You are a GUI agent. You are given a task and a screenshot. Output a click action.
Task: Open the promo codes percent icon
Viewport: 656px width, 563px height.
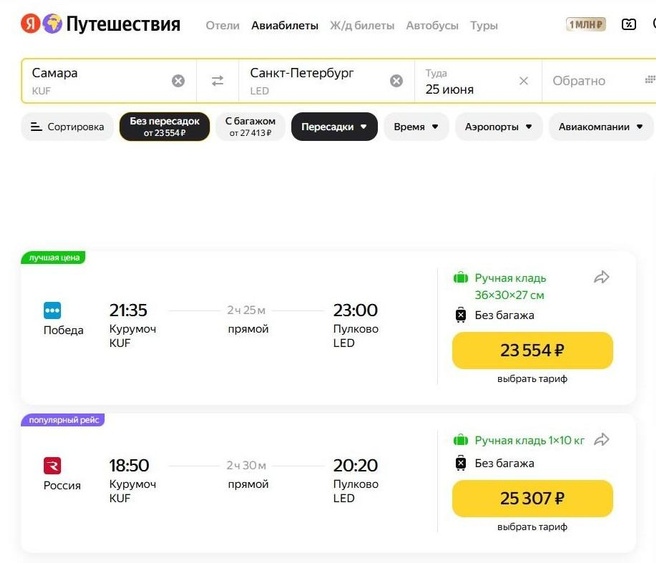(x=629, y=25)
